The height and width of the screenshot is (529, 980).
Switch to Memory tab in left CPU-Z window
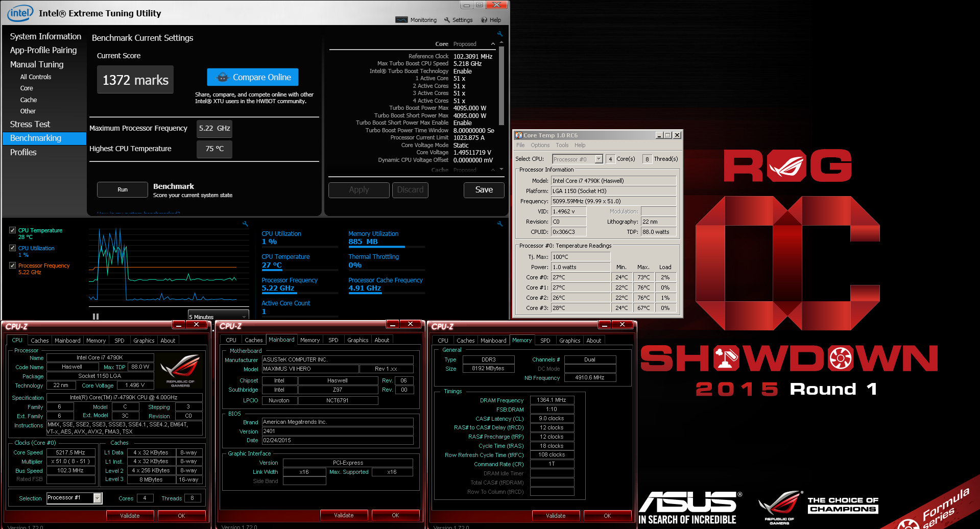click(96, 341)
